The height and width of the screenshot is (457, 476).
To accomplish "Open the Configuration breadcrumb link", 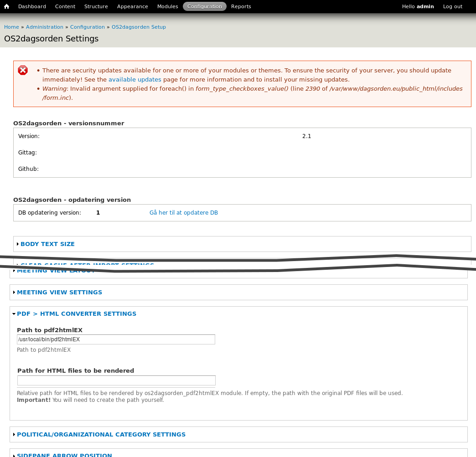I will pos(88,27).
